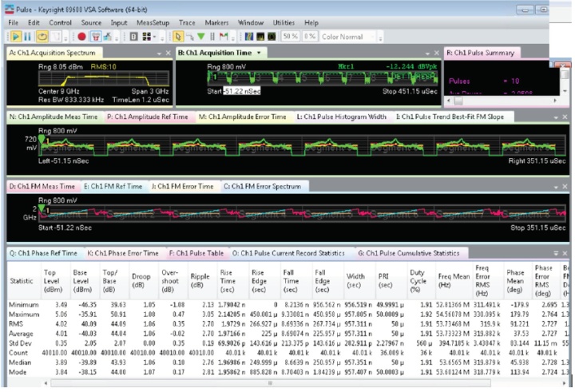The width and height of the screenshot is (575, 392).
Task: Select the marker tool next to the pointer
Action: [x=189, y=37]
